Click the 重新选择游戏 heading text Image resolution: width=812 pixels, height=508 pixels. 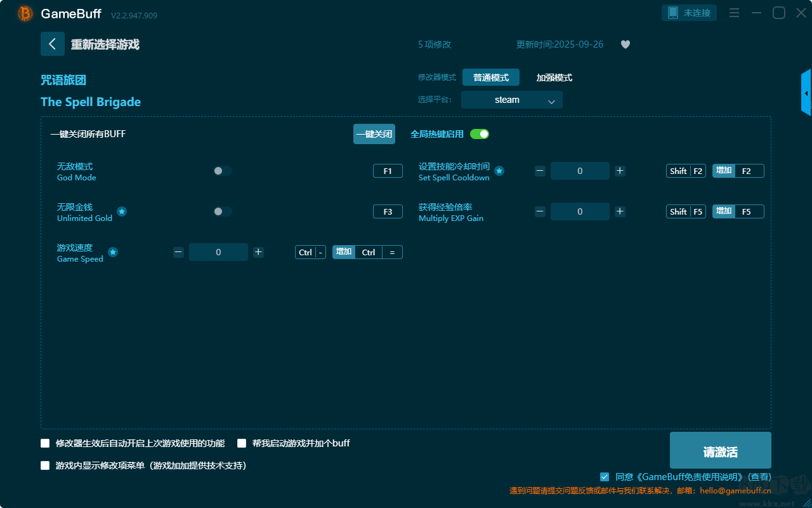tap(105, 44)
